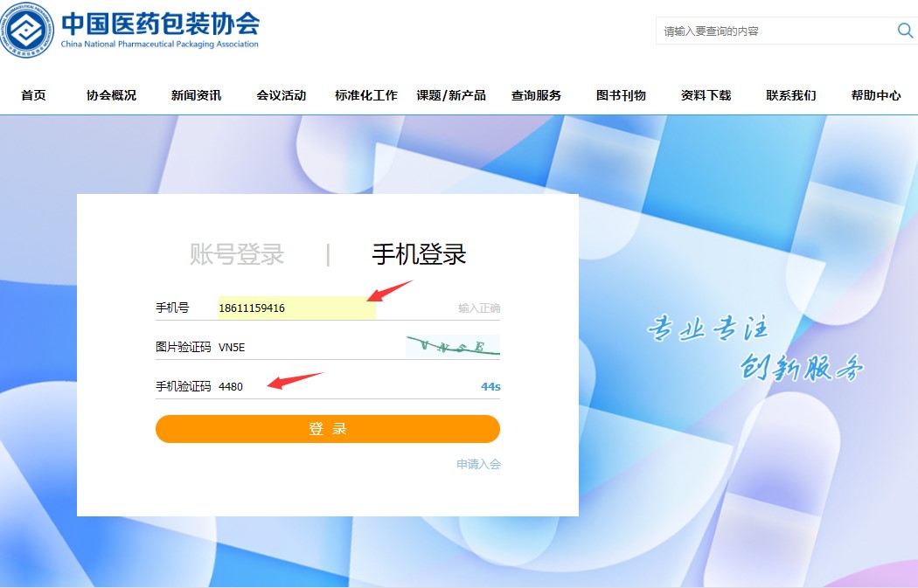Open the 查询服务 menu item
Screen dimensions: 918x588
point(536,95)
